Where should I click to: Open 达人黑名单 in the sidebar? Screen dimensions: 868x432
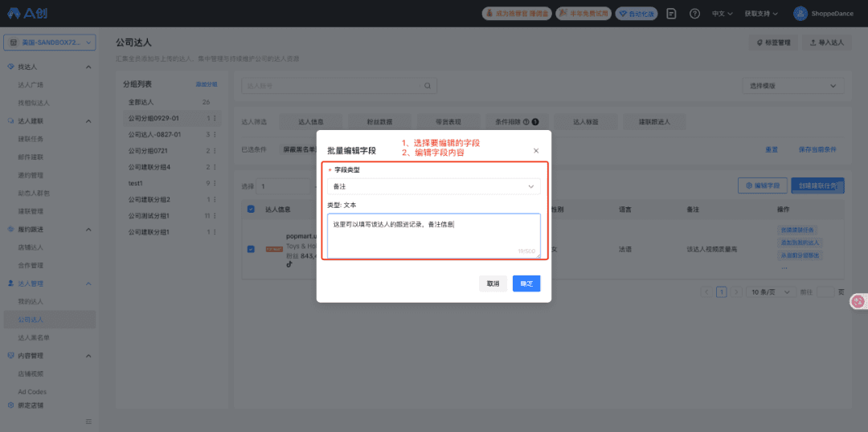pos(34,337)
